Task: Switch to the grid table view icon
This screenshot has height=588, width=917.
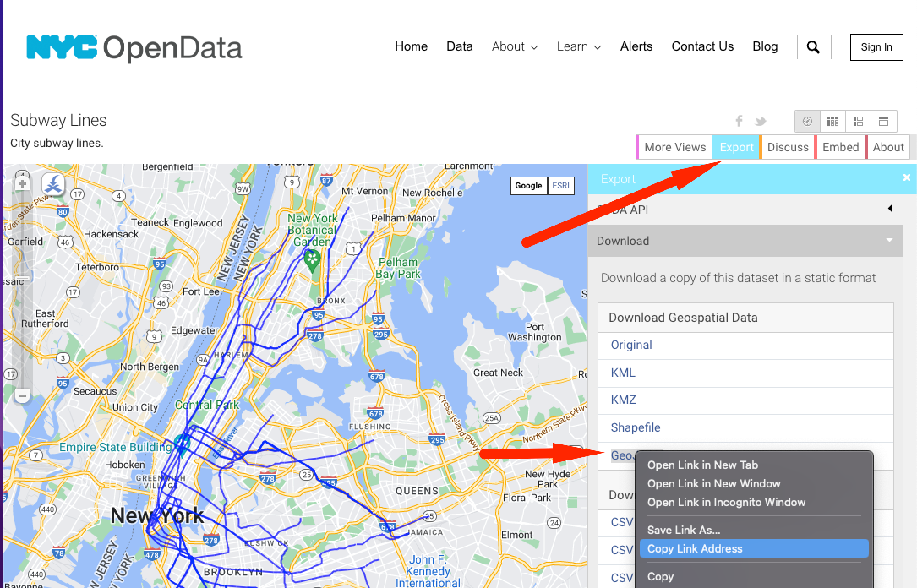Action: (832, 121)
